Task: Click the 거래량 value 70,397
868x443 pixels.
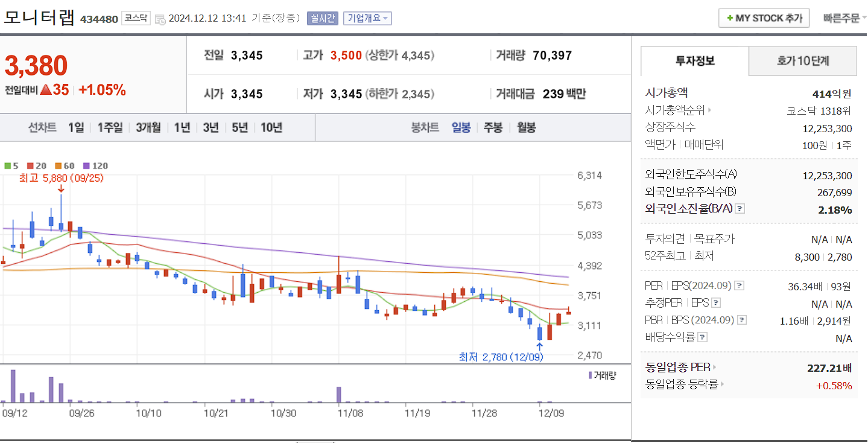Action: [x=553, y=56]
